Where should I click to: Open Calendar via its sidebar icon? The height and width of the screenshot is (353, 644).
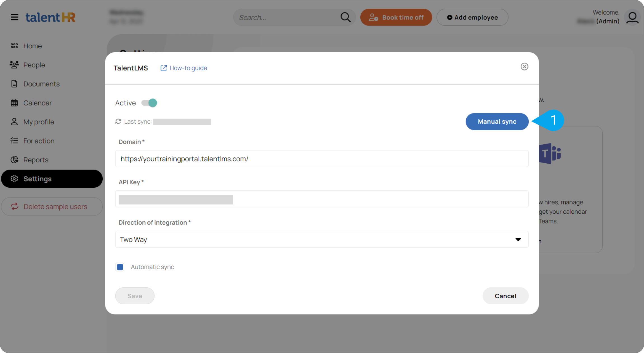point(14,103)
